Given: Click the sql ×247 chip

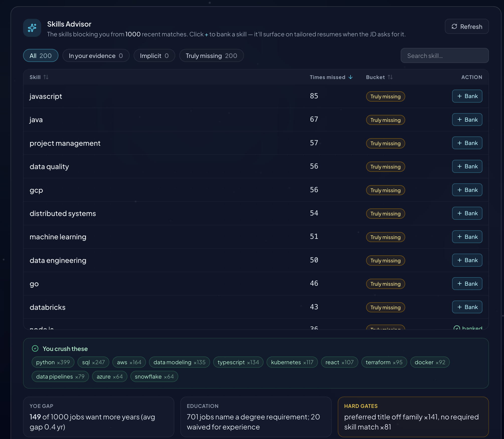Looking at the screenshot, I should (93, 362).
